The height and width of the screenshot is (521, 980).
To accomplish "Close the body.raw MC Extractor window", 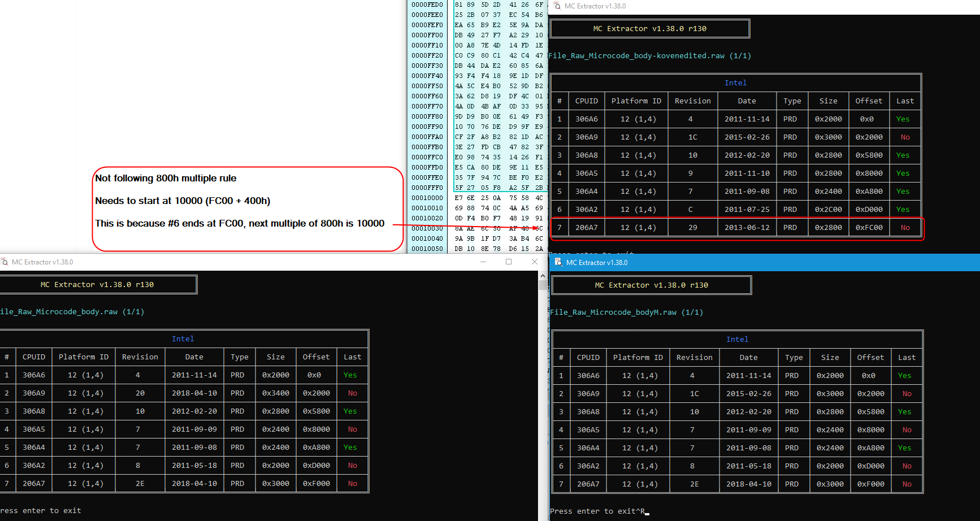I will 535,262.
